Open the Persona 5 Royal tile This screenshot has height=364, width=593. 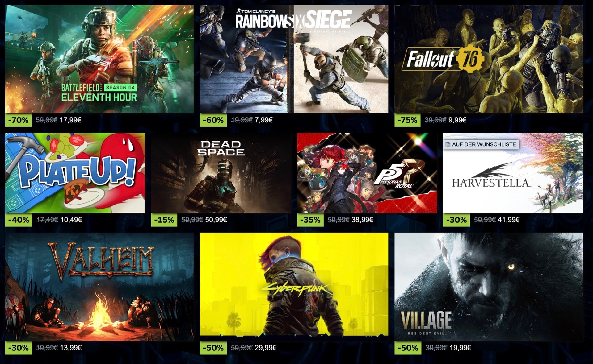367,173
